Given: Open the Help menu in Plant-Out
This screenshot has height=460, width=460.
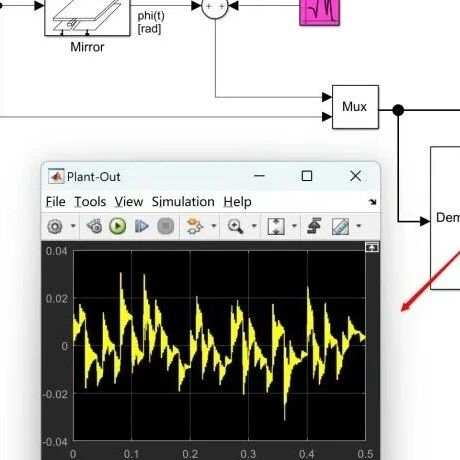Looking at the screenshot, I should (237, 202).
